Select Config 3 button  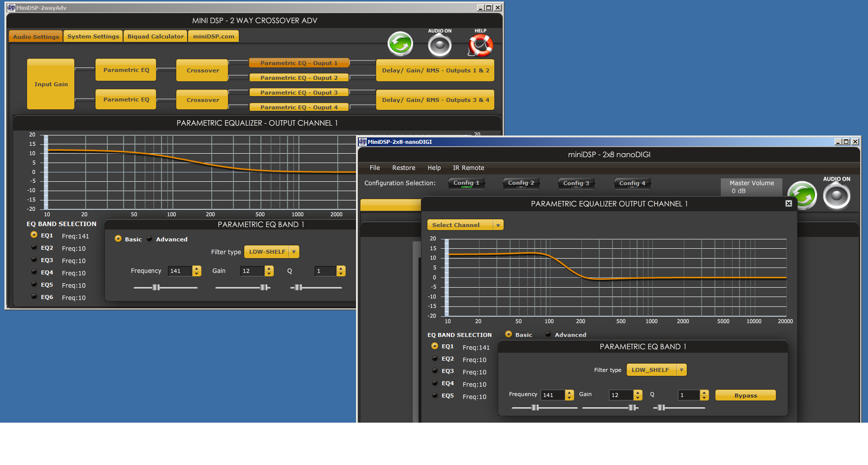point(576,183)
